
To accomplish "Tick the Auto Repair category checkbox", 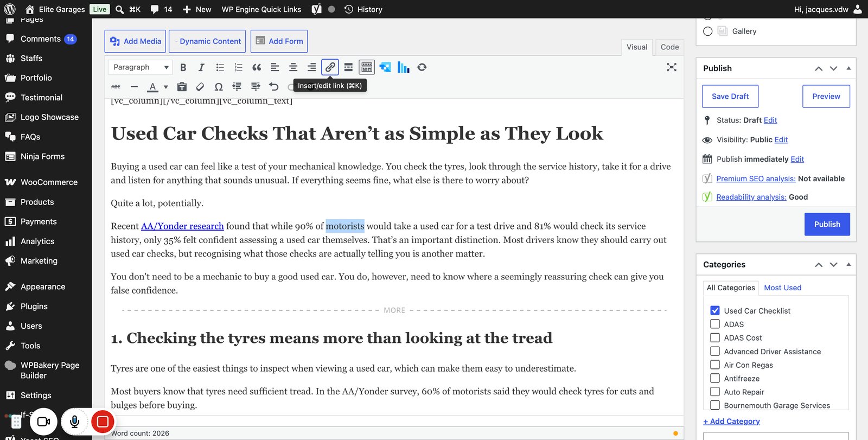I will point(715,392).
